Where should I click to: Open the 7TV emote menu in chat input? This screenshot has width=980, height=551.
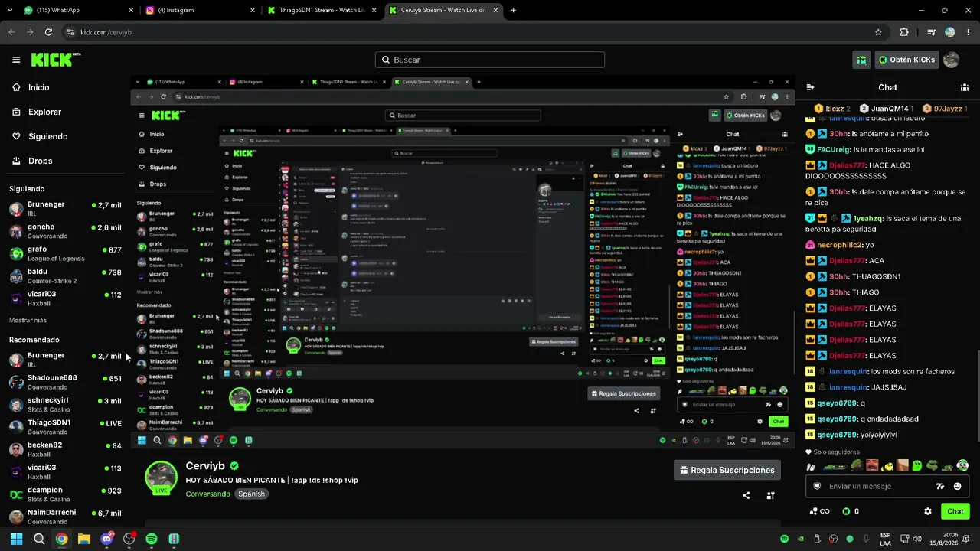pyautogui.click(x=940, y=486)
